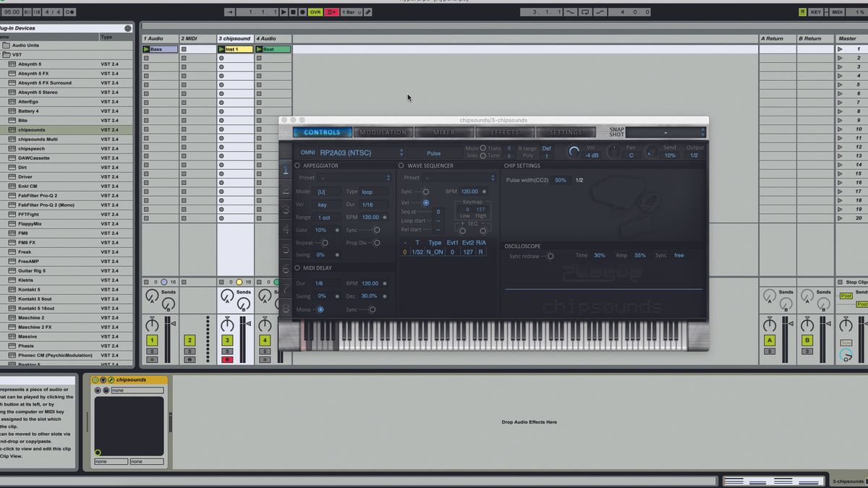Click the session automation arm icon in transport

point(331,12)
